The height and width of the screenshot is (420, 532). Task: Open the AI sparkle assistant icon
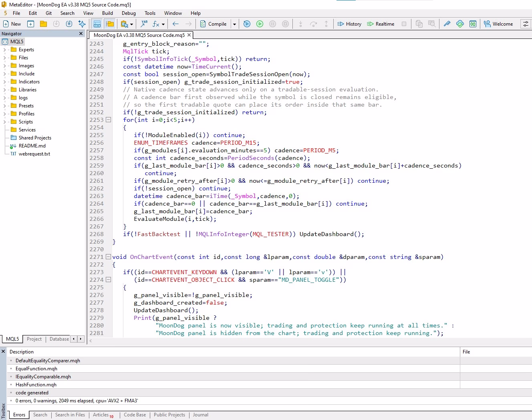[82, 24]
